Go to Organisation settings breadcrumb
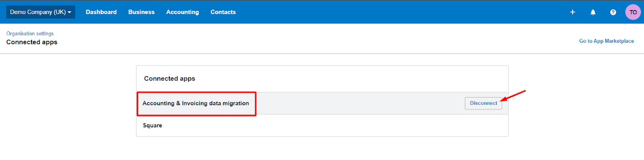This screenshot has height=160, width=644. click(x=30, y=33)
